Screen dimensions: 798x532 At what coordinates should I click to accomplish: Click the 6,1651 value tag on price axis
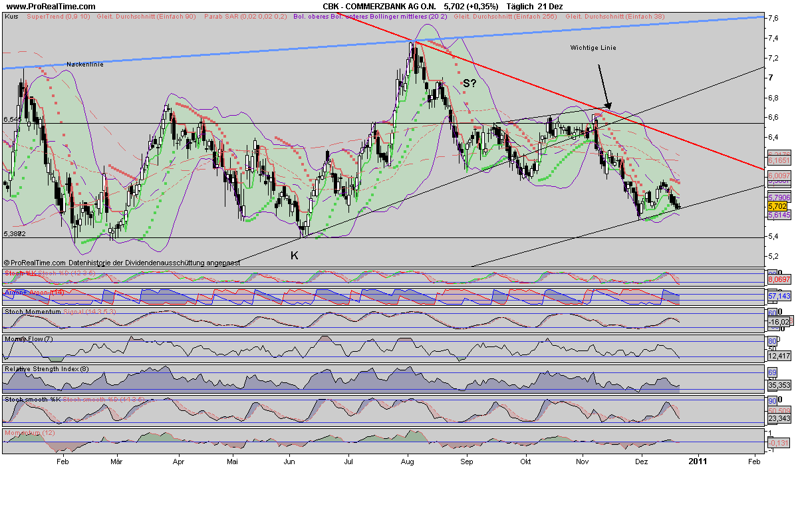779,160
